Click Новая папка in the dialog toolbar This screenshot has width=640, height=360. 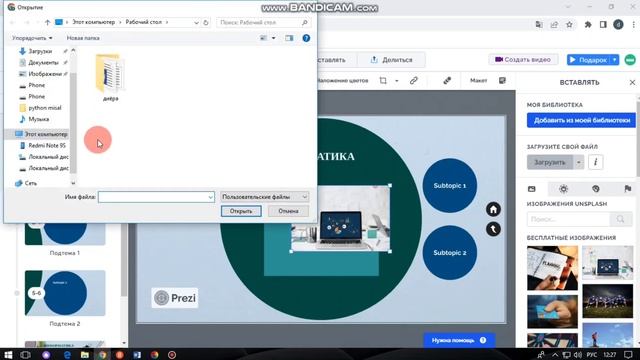click(83, 38)
